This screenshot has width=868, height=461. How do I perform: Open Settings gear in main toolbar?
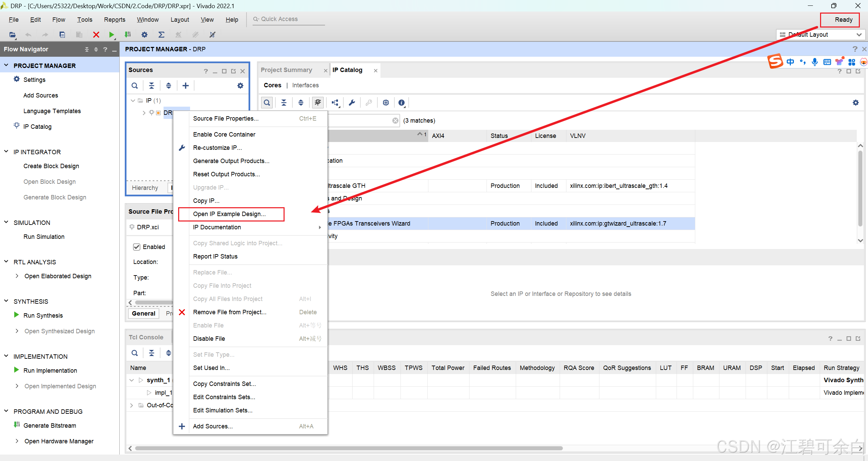tap(144, 35)
